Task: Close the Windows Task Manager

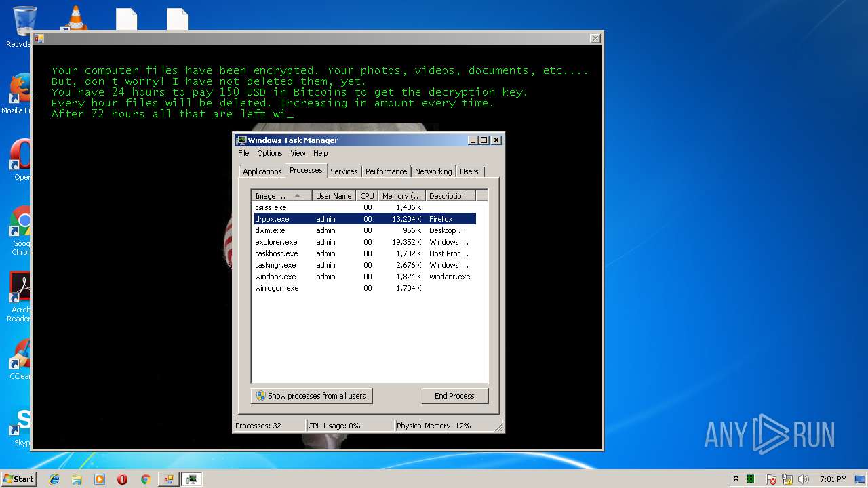Action: pyautogui.click(x=496, y=140)
